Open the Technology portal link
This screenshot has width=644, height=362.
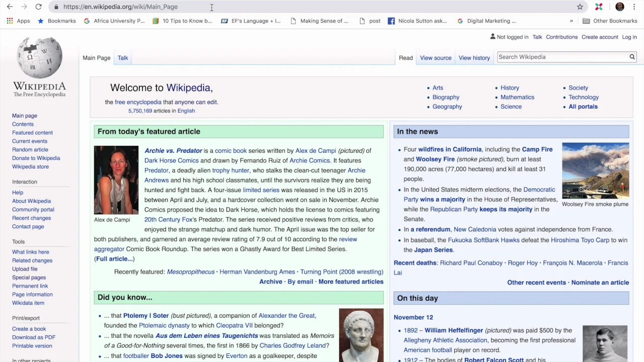tap(584, 98)
